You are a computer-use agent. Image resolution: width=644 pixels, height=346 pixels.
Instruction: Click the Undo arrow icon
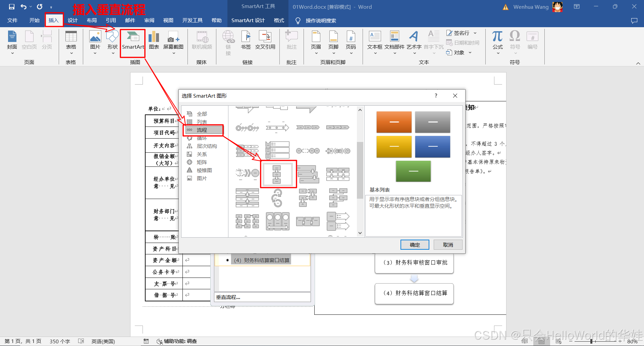[x=23, y=7]
